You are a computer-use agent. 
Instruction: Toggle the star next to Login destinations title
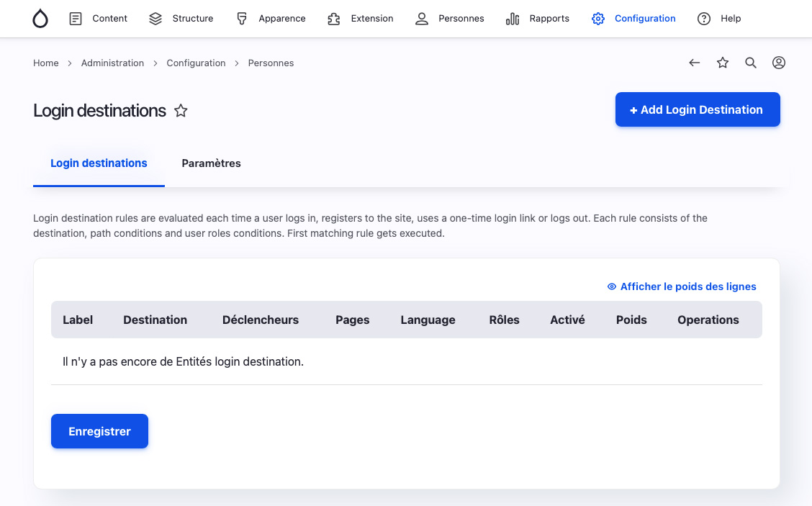[x=181, y=110]
